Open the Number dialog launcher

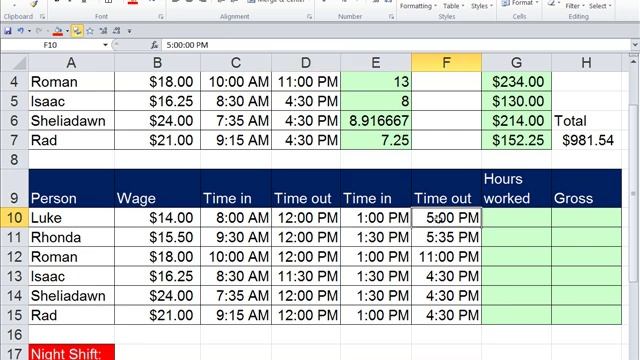(391, 17)
